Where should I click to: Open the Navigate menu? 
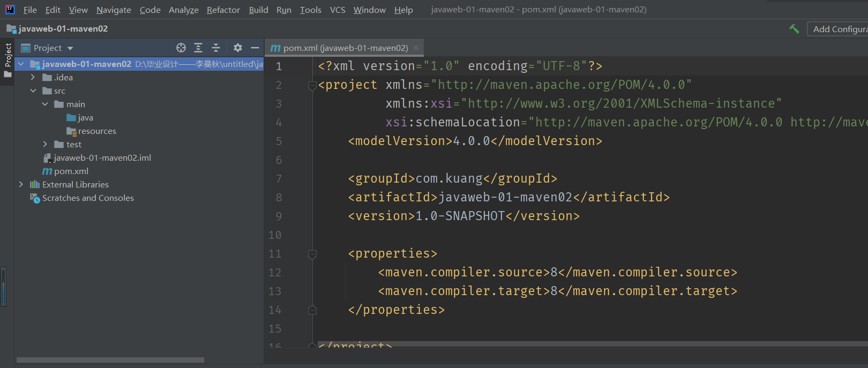point(114,10)
